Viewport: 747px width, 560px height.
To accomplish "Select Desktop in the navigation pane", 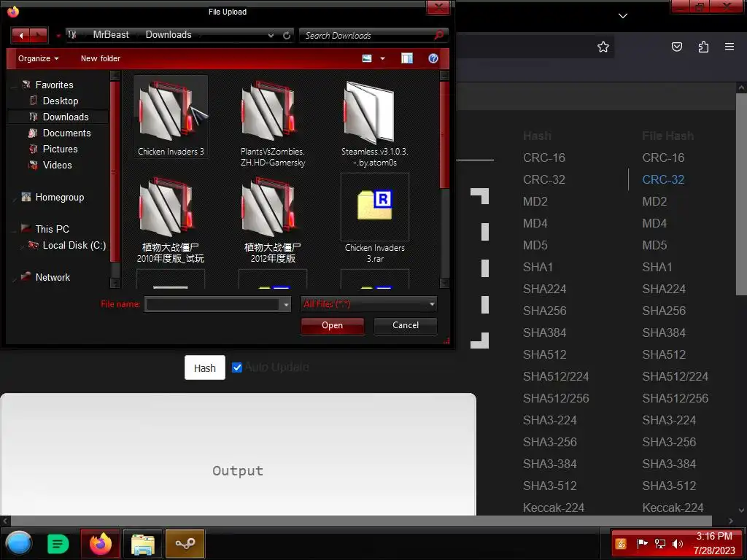I will coord(60,101).
